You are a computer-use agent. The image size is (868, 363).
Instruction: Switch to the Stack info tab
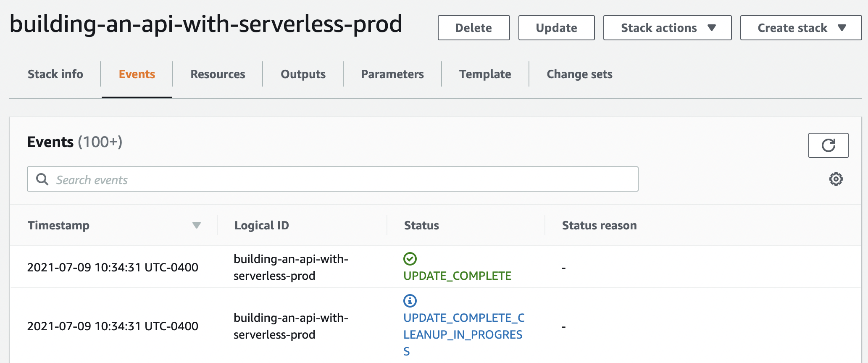[55, 74]
